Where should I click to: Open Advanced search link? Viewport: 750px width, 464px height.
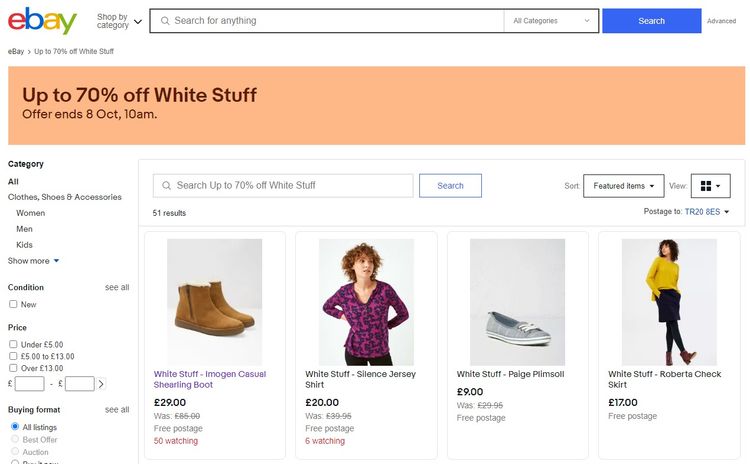coord(721,21)
